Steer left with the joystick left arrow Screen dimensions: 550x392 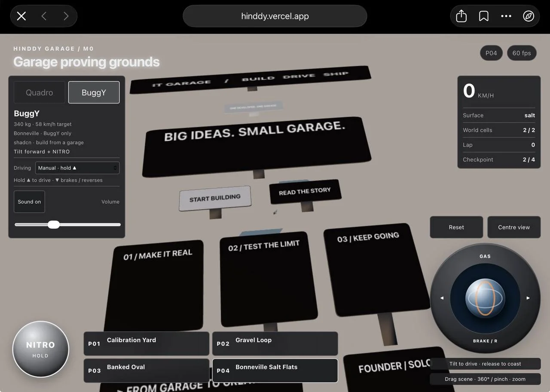coord(442,298)
